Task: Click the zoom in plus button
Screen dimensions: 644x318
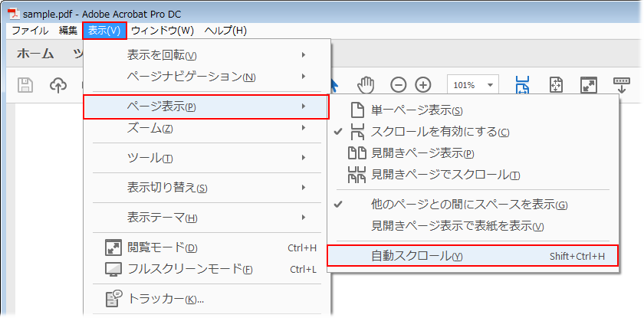Action: 423,85
